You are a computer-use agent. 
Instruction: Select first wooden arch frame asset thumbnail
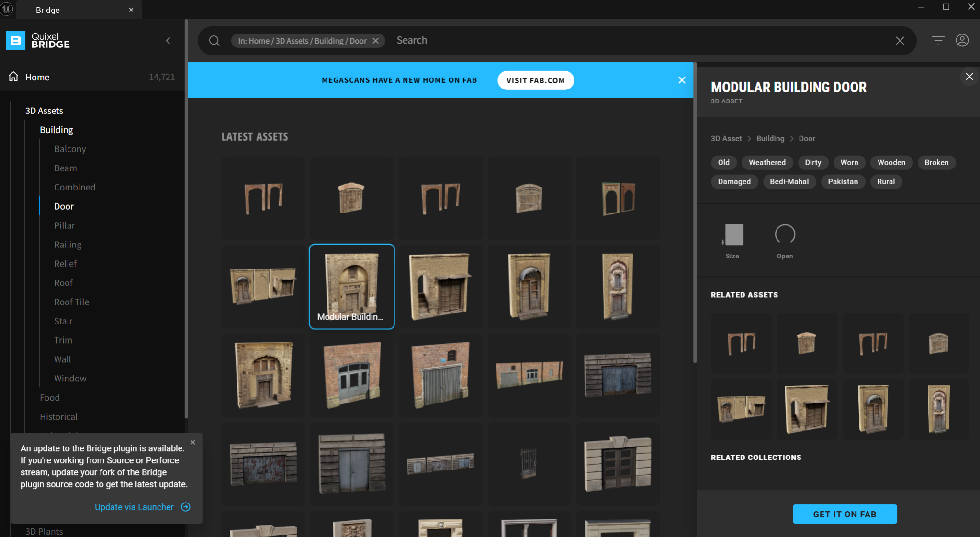tap(263, 198)
